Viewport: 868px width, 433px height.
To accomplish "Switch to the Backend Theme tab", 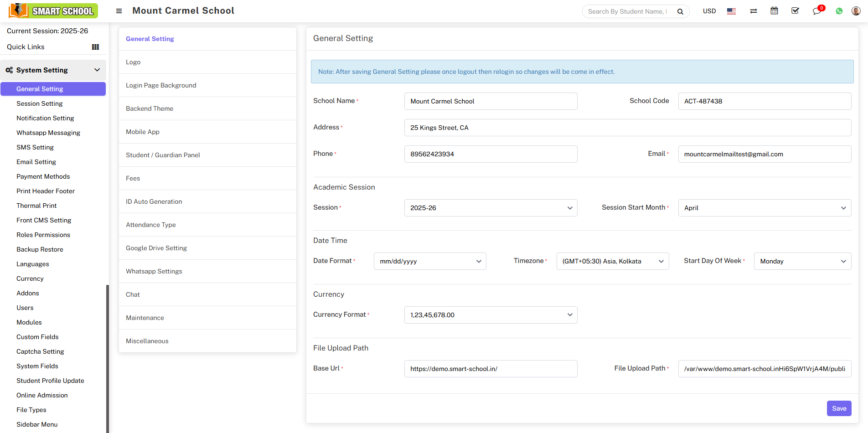I will 150,108.
